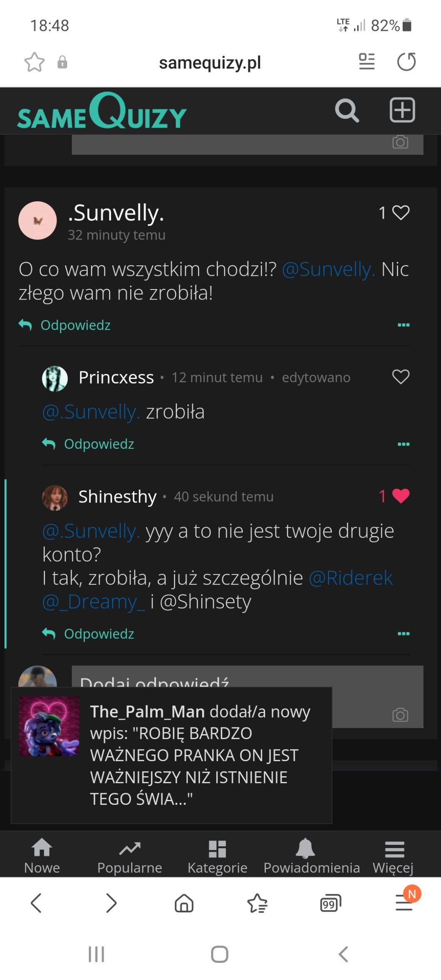Image resolution: width=441 pixels, height=980 pixels.
Task: Attach photo using camera icon in reply box
Action: tap(400, 715)
